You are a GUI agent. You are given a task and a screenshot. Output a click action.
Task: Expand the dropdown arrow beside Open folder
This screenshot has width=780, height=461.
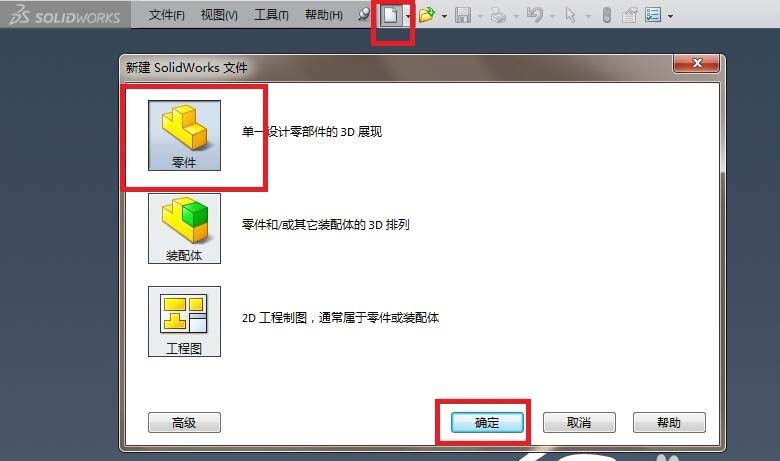coord(444,16)
